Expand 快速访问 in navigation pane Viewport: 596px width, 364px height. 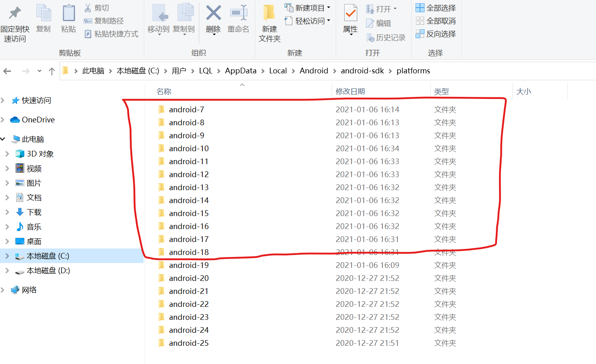[x=3, y=100]
